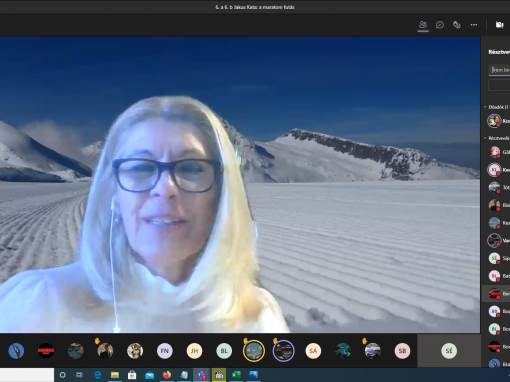Click the black avatar with red text in strip
This screenshot has width=510, height=382.
[x=46, y=351]
